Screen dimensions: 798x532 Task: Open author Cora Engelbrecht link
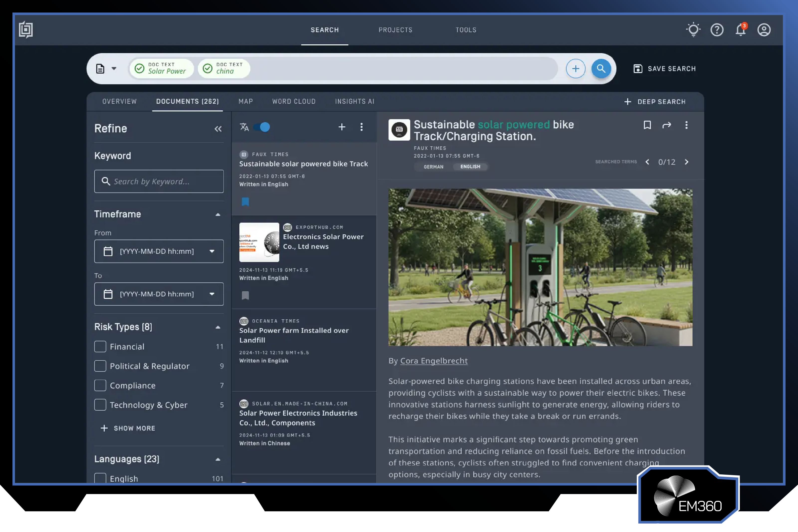(434, 361)
